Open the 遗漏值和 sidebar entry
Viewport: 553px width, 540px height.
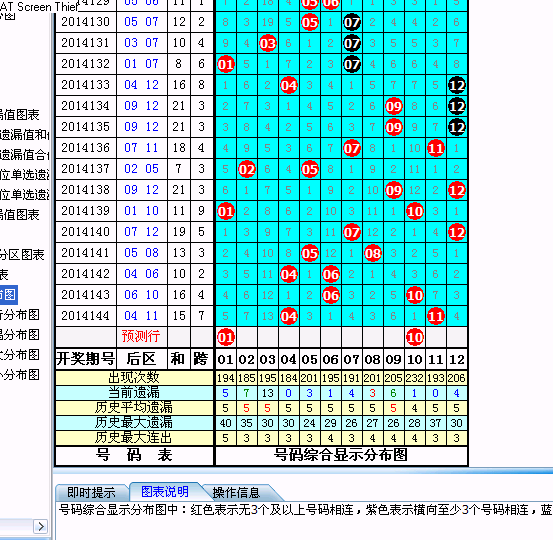(25, 134)
